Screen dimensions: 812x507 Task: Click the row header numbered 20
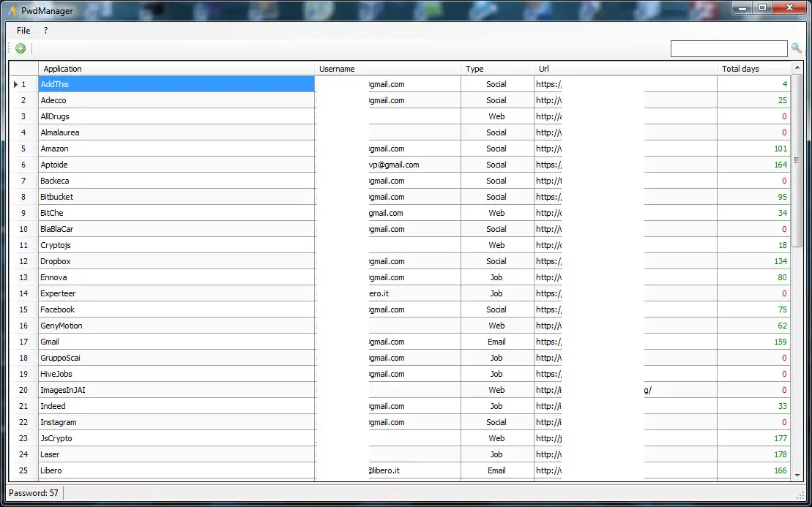23,390
